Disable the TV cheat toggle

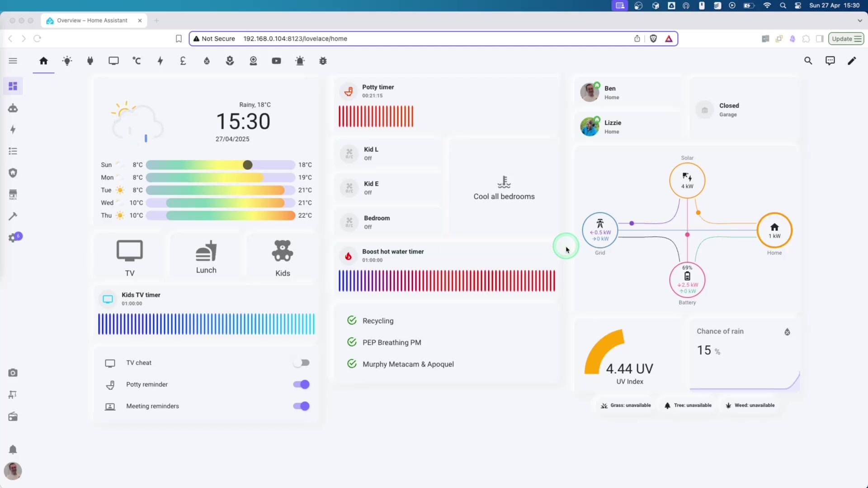pyautogui.click(x=301, y=362)
